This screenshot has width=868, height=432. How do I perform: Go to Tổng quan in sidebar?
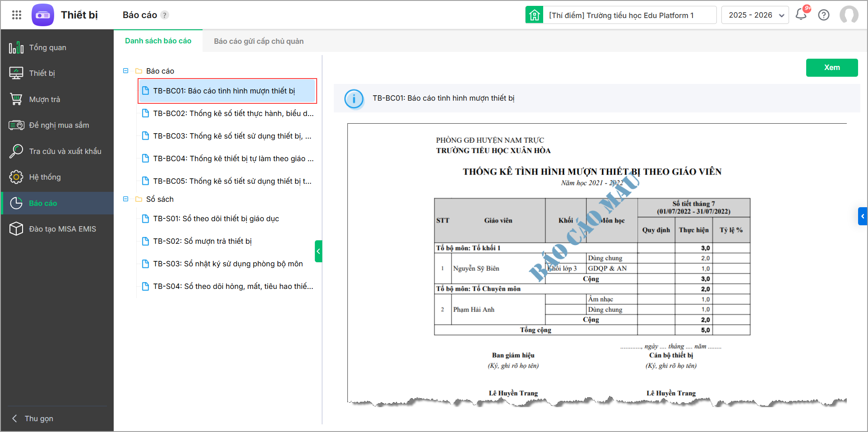[57, 47]
